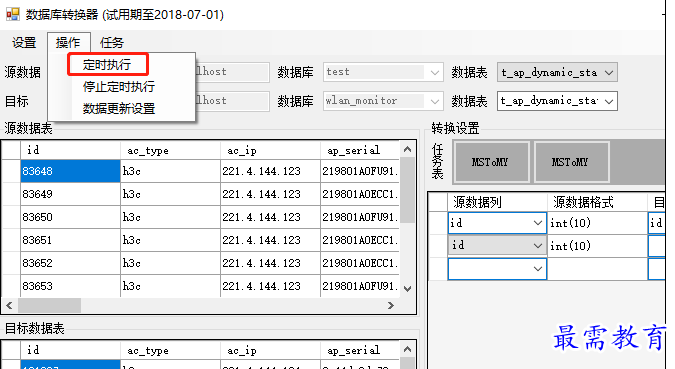
Task: Open the second row id column dropdown
Action: (x=537, y=245)
